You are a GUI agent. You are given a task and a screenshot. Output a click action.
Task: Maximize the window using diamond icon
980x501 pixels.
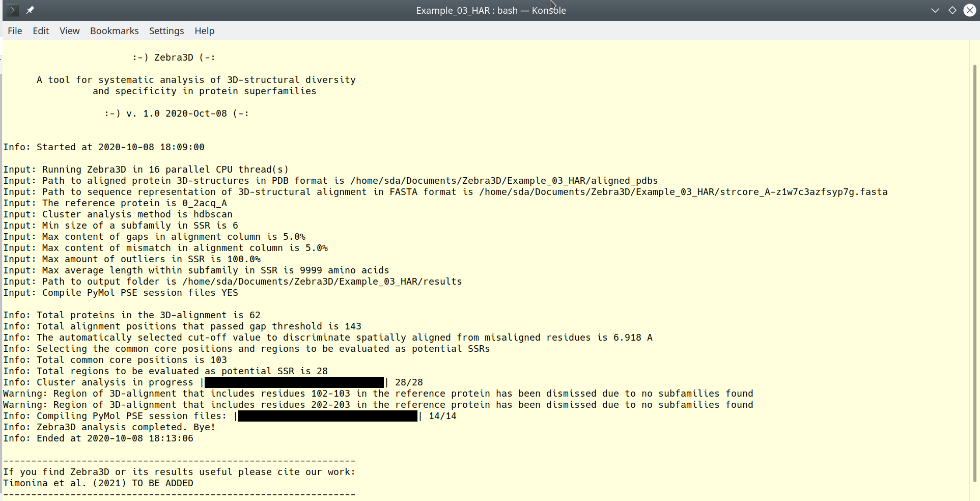pyautogui.click(x=953, y=10)
